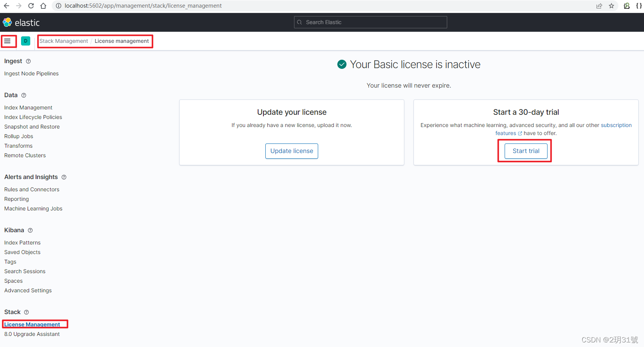Image resolution: width=644 pixels, height=347 pixels.
Task: Open the Kibana section help icon
Action: (30, 230)
